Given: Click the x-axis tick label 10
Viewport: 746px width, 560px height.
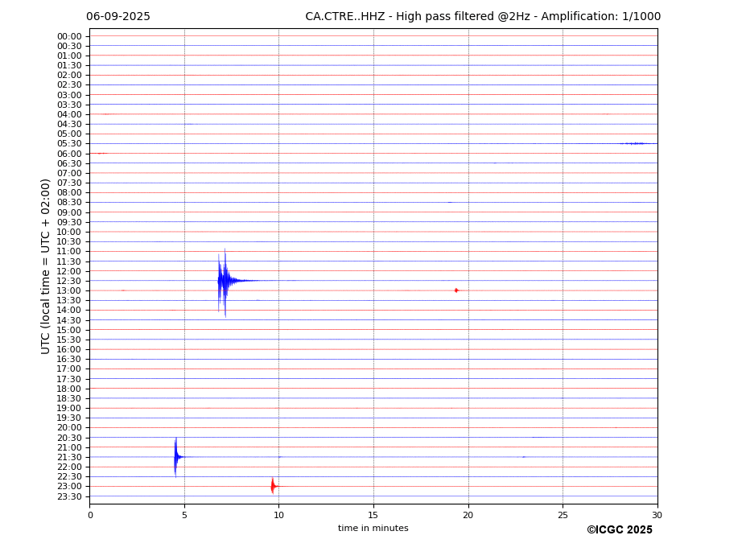Looking at the screenshot, I should coord(278,515).
